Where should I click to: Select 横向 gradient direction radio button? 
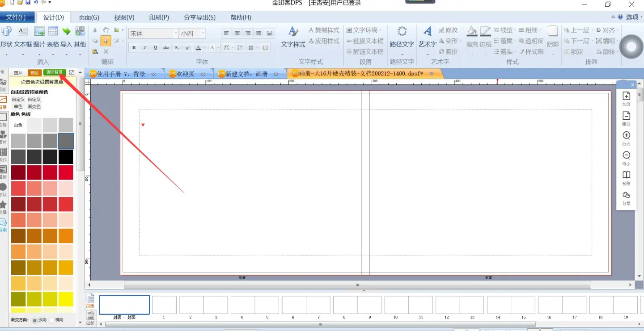(51, 320)
